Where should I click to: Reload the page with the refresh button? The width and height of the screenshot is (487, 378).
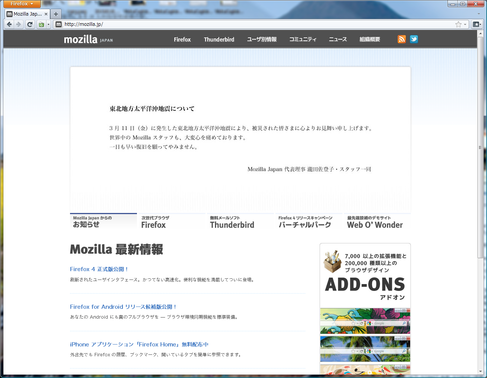click(x=30, y=24)
